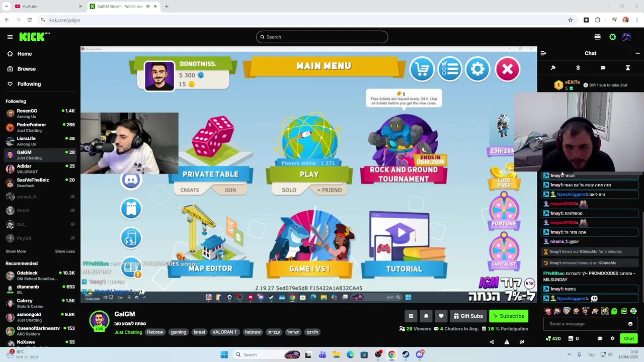Click the Gift Subs button
Viewport: 644px width, 362px height.
pos(468,316)
